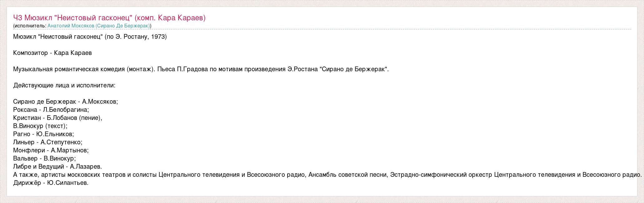The height and width of the screenshot is (203, 644).
Task: Click the "Роксана - Л.Белобрагина" line
Action: pos(51,110)
